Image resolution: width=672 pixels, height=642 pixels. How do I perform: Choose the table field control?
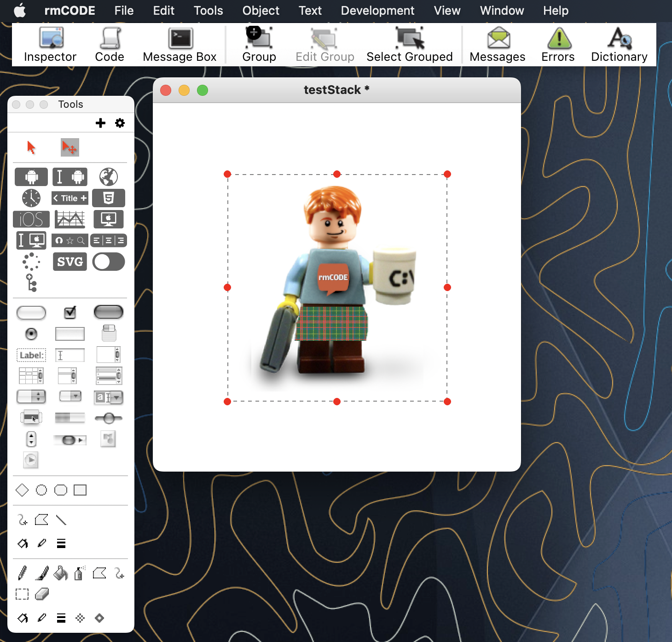31,376
